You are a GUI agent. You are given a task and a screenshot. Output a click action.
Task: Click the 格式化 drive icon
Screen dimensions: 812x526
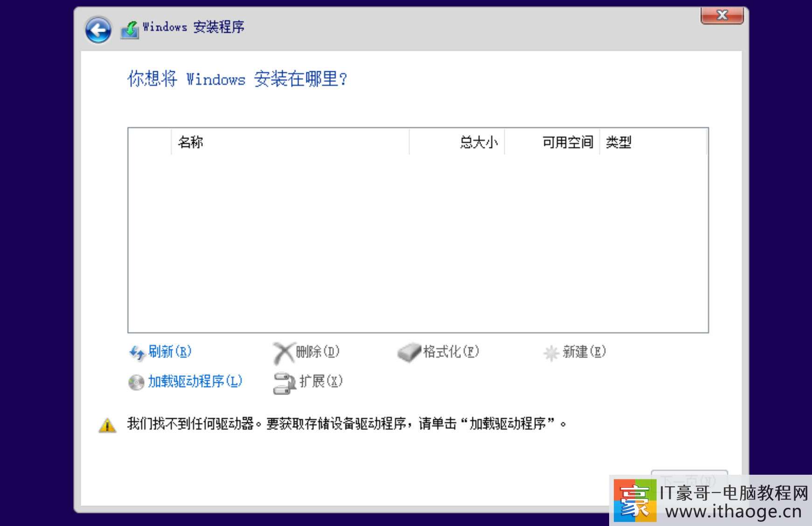coord(409,353)
